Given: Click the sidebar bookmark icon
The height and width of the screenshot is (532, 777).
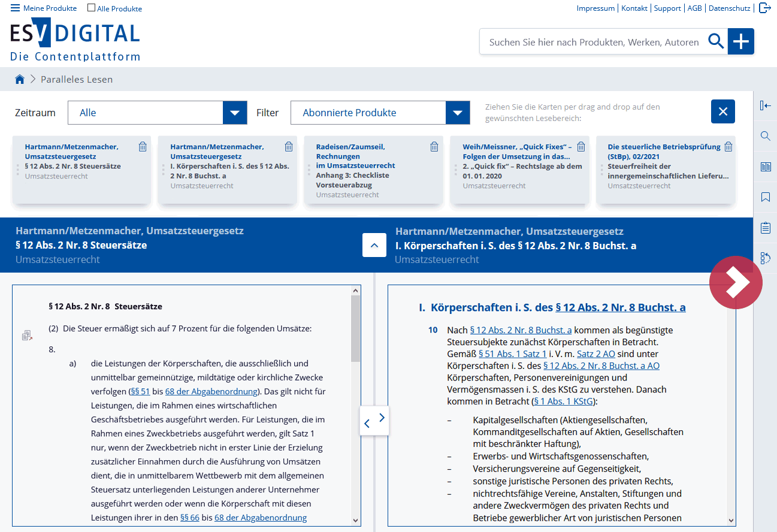Looking at the screenshot, I should (x=765, y=197).
